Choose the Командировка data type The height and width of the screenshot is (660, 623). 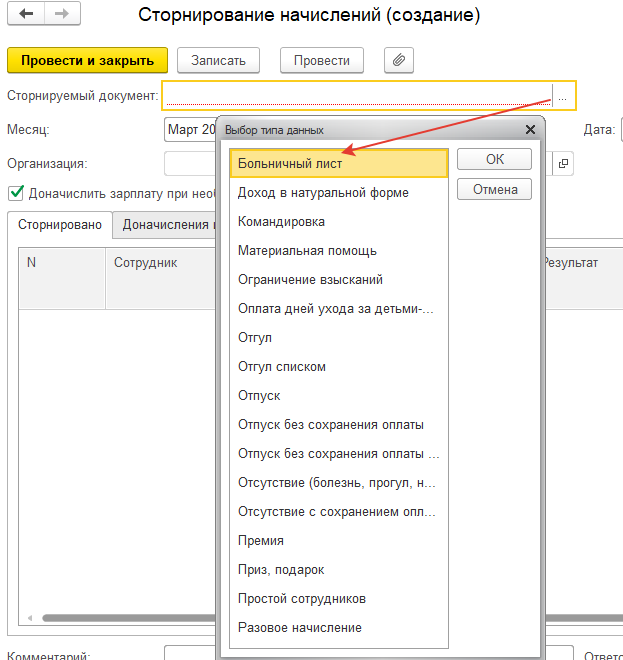click(339, 222)
